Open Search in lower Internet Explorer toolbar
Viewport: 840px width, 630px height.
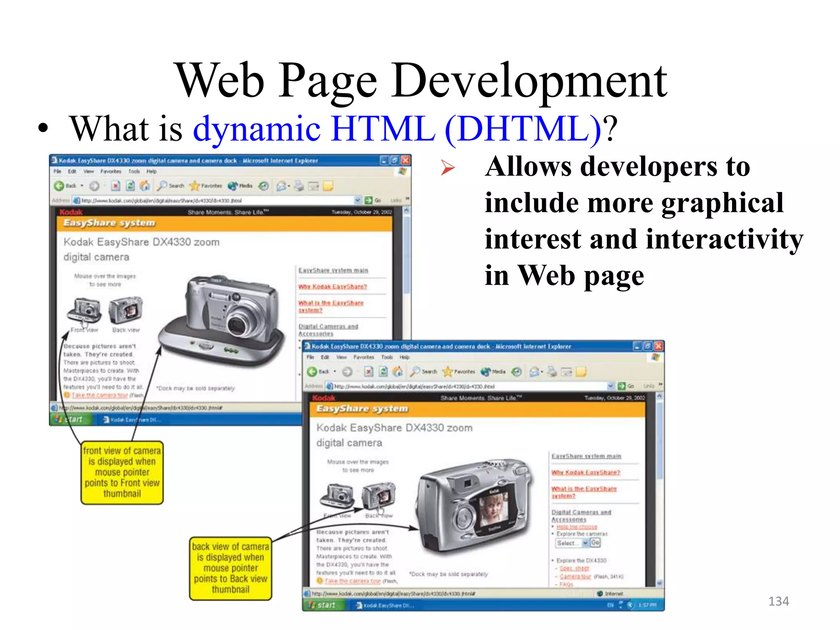coord(424,372)
